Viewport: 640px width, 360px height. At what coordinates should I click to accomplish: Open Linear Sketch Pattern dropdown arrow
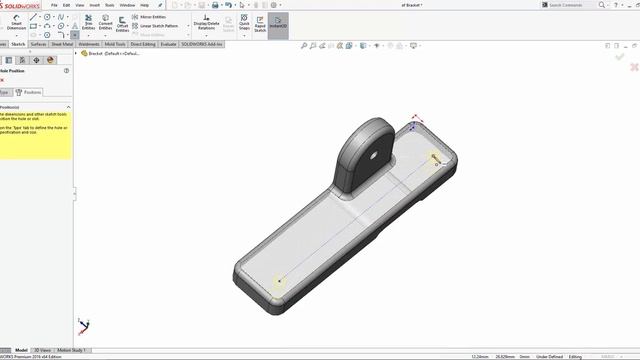click(188, 26)
